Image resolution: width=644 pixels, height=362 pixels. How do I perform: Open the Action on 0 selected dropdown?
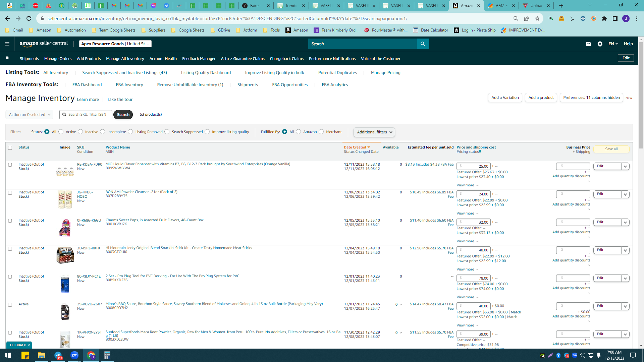[30, 115]
